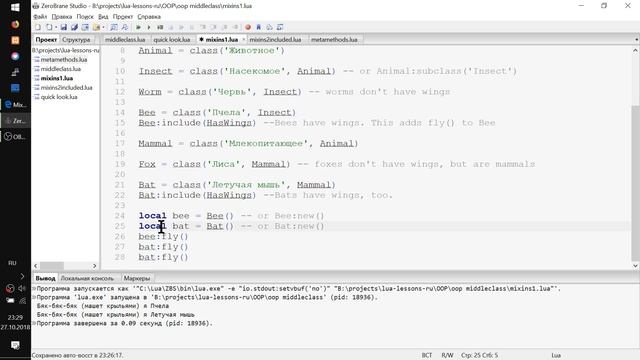
Task: Click the editor vertical scrollbar thumb
Action: (636, 183)
